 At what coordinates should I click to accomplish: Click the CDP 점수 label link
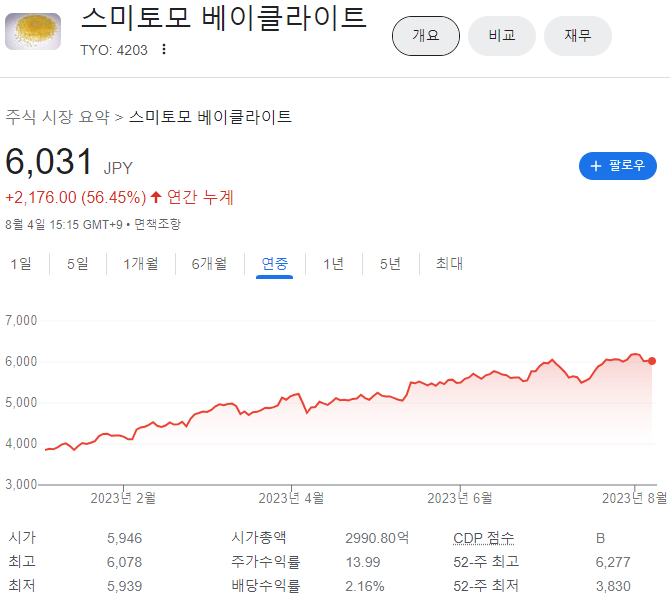coord(483,538)
